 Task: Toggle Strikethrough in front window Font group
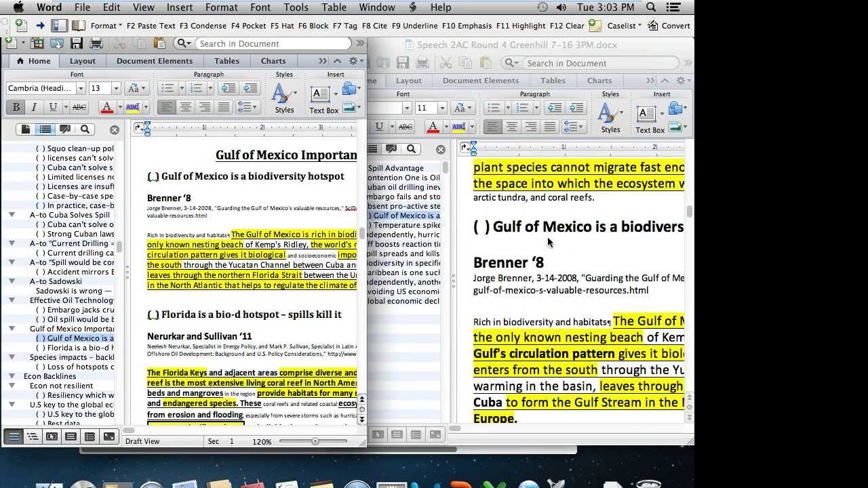click(79, 107)
